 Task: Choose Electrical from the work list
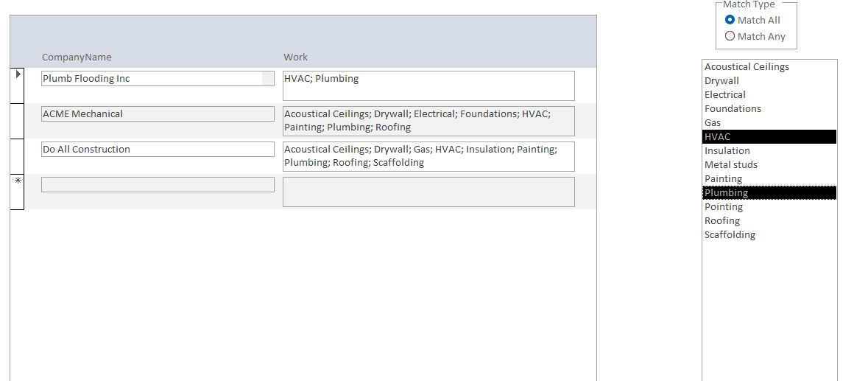725,95
